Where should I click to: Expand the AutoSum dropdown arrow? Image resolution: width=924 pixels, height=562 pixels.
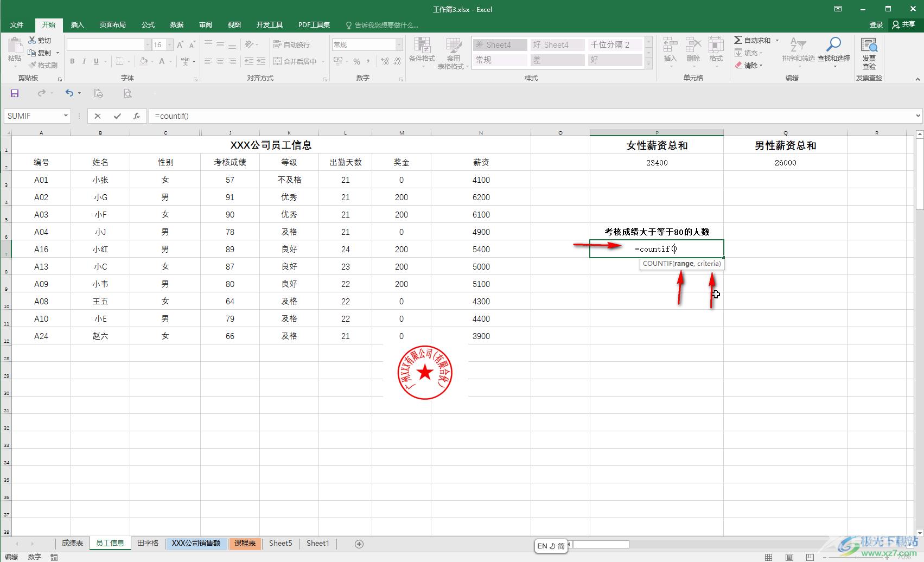coord(777,40)
